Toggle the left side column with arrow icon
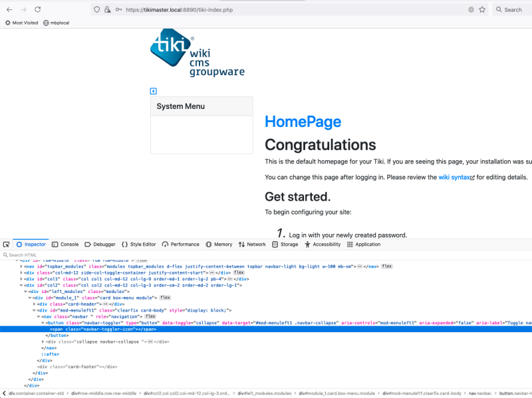Viewport: 532px width, 398px height. pos(154,91)
